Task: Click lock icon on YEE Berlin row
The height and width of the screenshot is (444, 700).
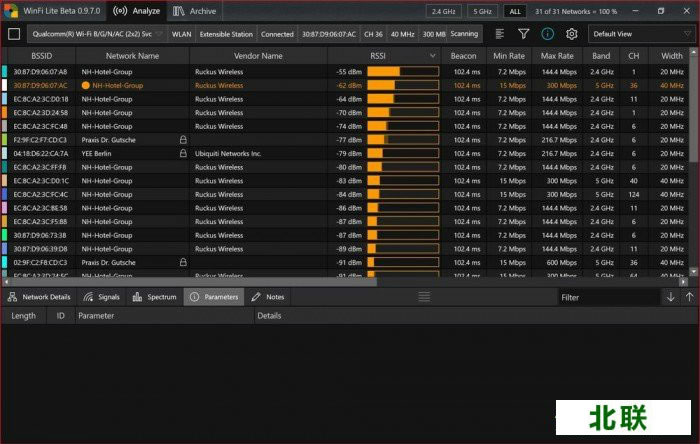Action: [x=183, y=153]
